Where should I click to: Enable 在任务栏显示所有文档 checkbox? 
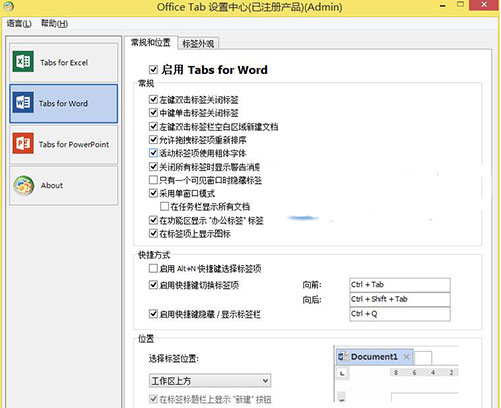[164, 206]
